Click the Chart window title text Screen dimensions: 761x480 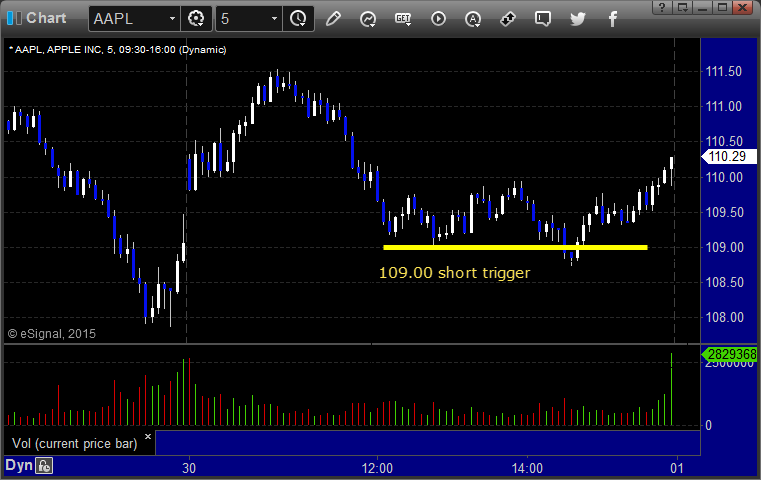click(46, 18)
